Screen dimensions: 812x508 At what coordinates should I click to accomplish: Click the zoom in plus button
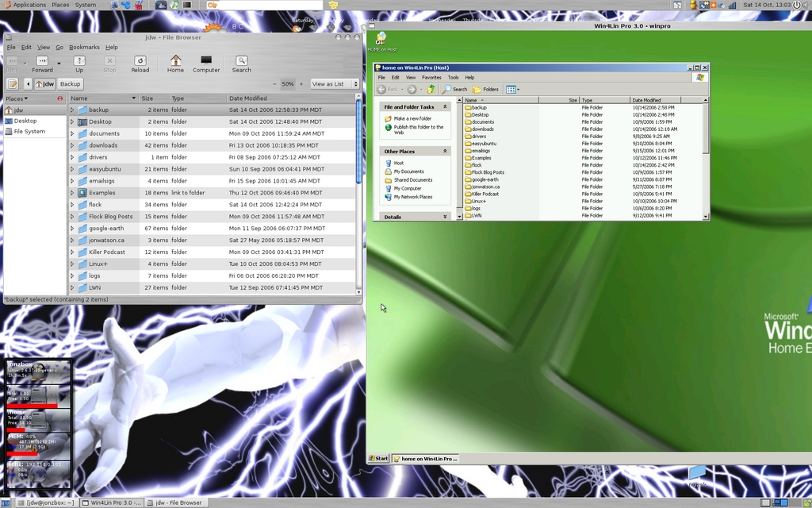coord(301,84)
